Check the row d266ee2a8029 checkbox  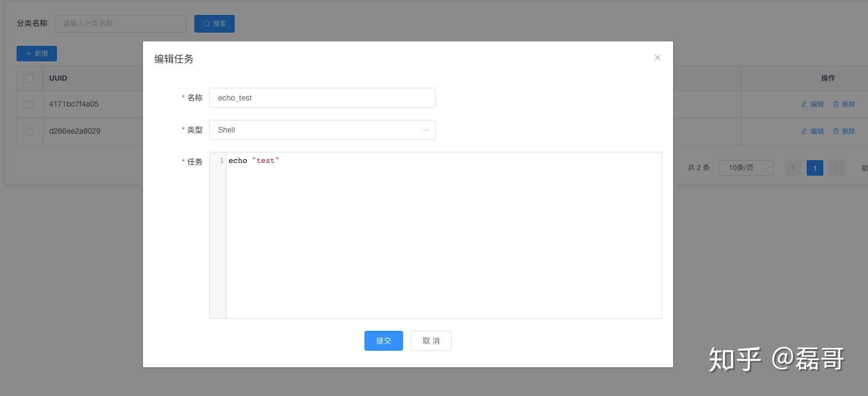[x=29, y=131]
